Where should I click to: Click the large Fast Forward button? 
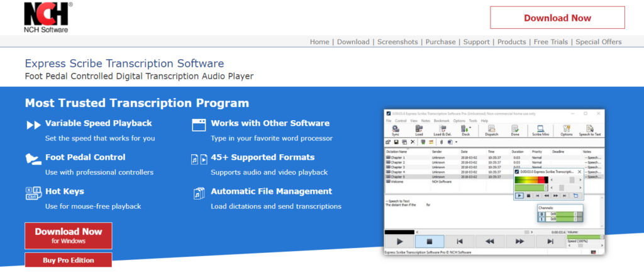pyautogui.click(x=520, y=241)
